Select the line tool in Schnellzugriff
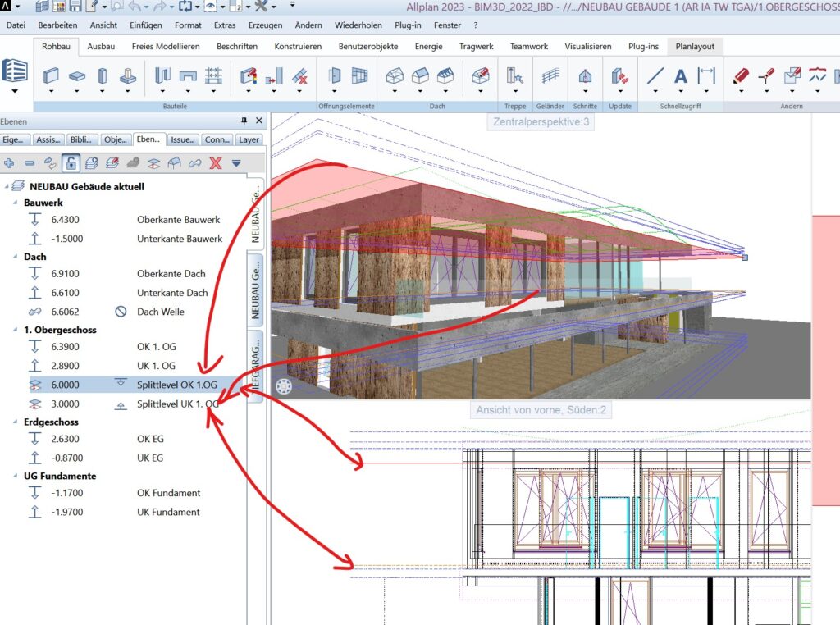This screenshot has width=840, height=625. click(x=655, y=76)
